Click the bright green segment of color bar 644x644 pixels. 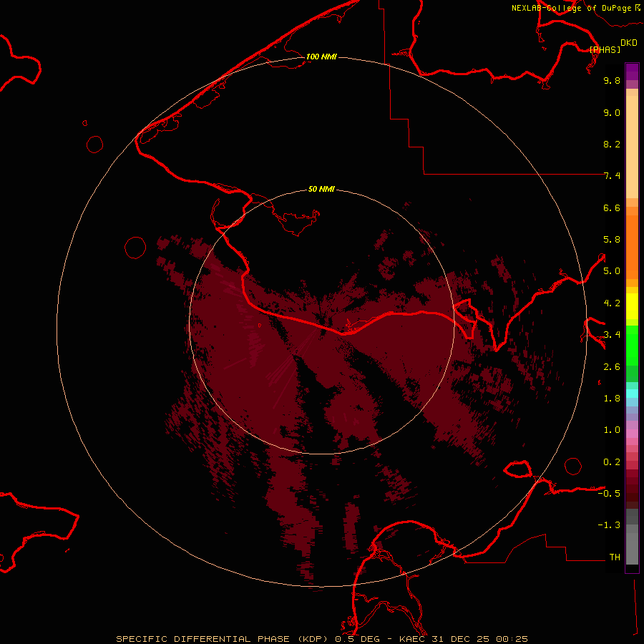(x=632, y=345)
